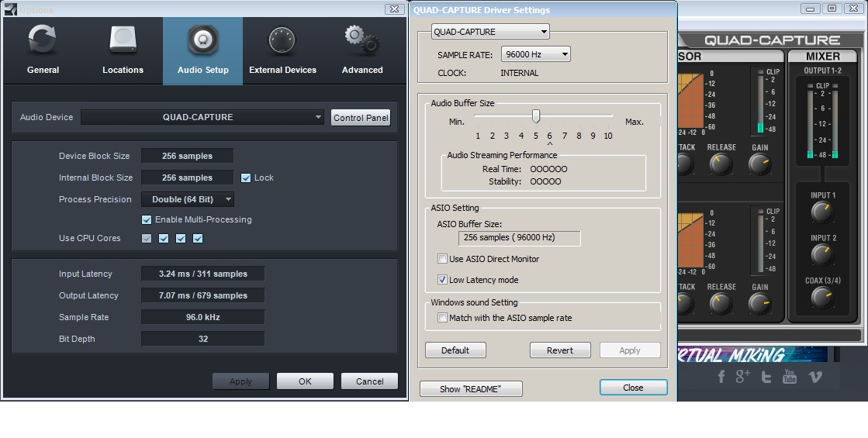Click the Audio Buffer Size slider handle
This screenshot has width=868, height=438.
tap(536, 116)
